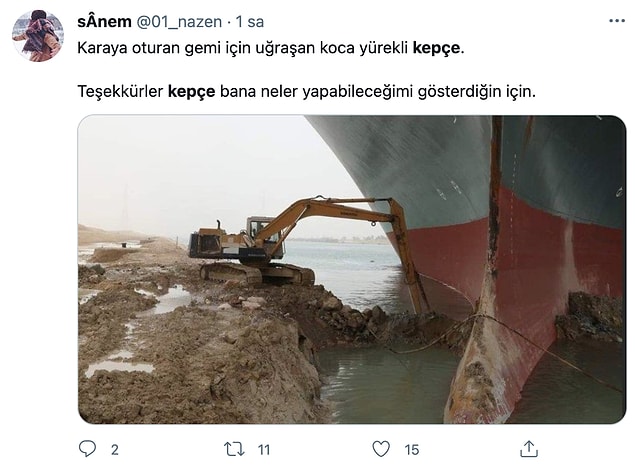Select bold 'kepçe' after 'Teşekkürler'
The image size is (635, 465).
[192, 92]
